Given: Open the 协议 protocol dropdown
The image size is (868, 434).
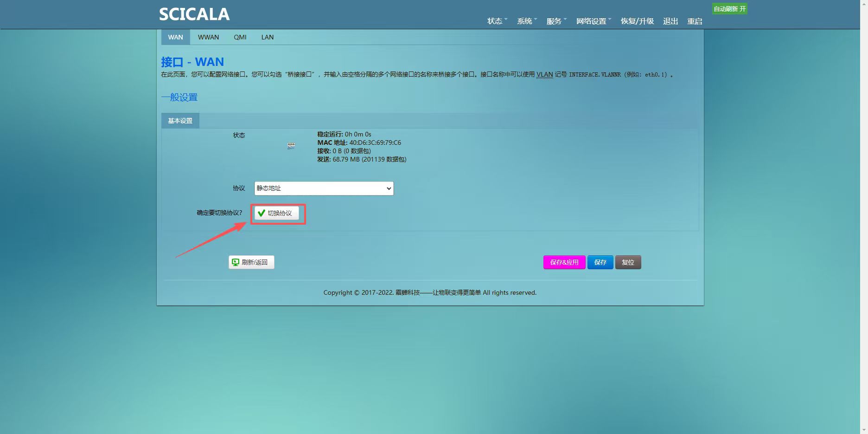Looking at the screenshot, I should [x=324, y=188].
